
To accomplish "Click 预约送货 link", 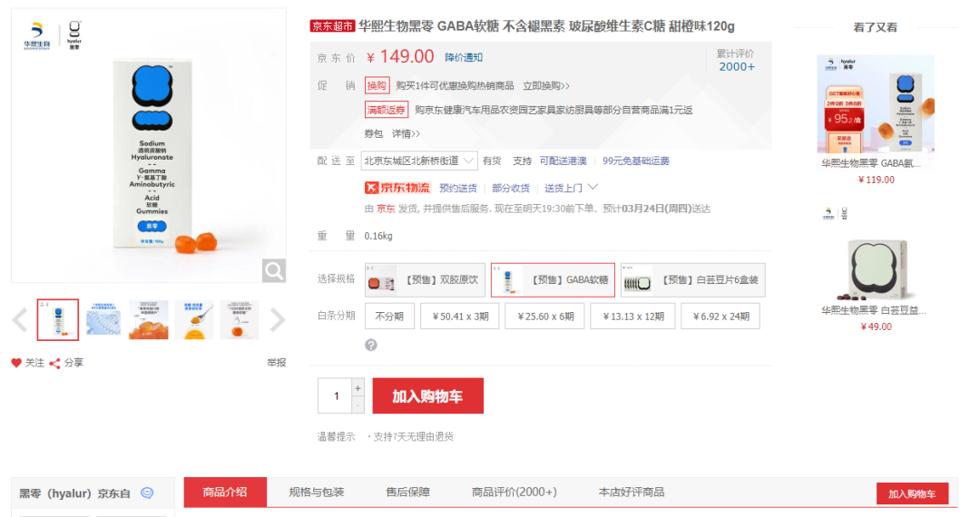I will pos(458,188).
